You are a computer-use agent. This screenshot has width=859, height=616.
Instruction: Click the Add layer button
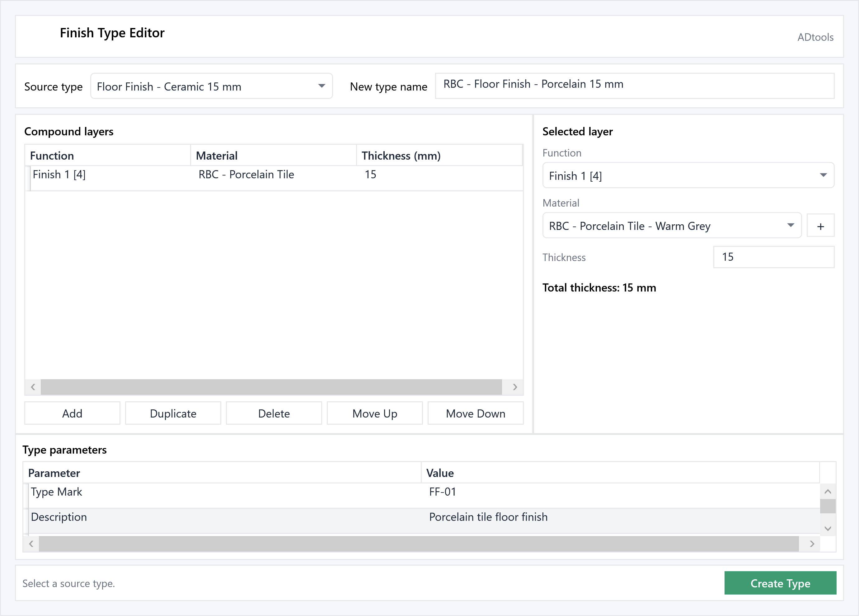[x=72, y=413]
